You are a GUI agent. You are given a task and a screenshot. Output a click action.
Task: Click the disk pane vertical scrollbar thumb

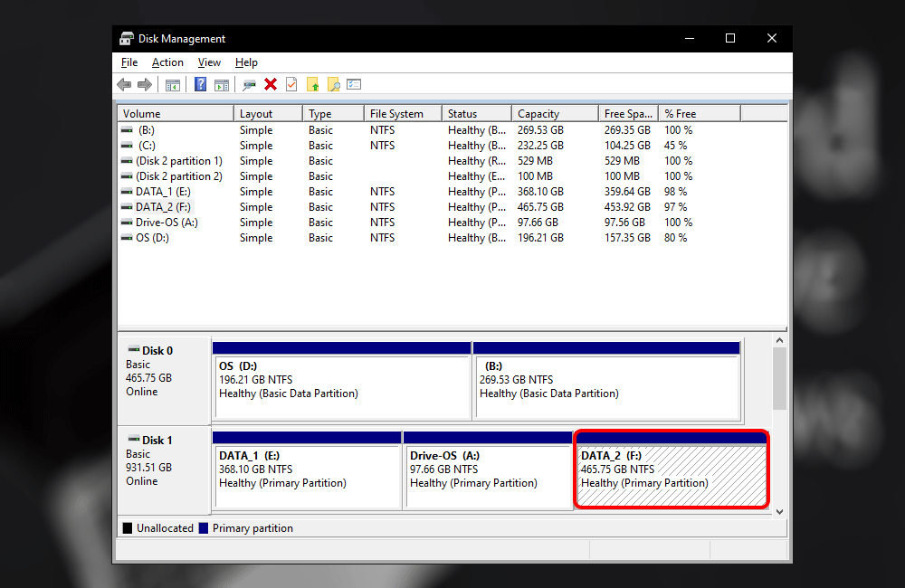(780, 378)
